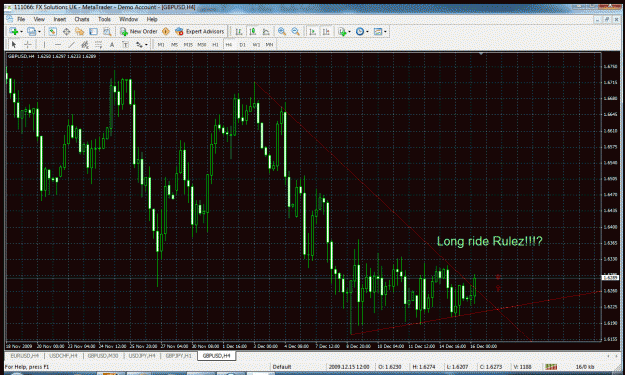Select the Cursor arrow tool
Screen dimensions: 625x375
[14, 45]
